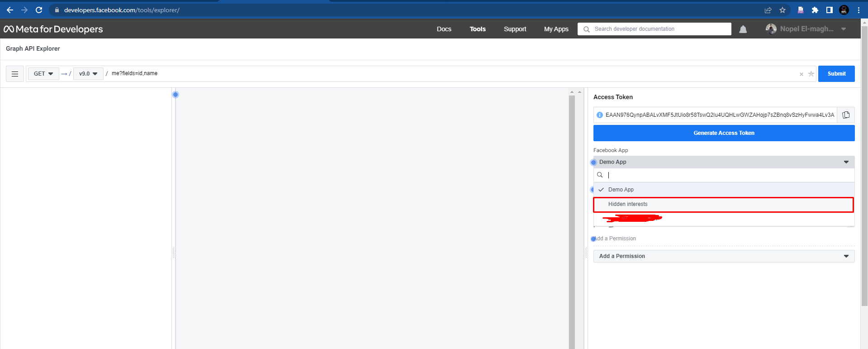Open browser extensions puzzle icon
This screenshot has height=349, width=868.
(815, 10)
